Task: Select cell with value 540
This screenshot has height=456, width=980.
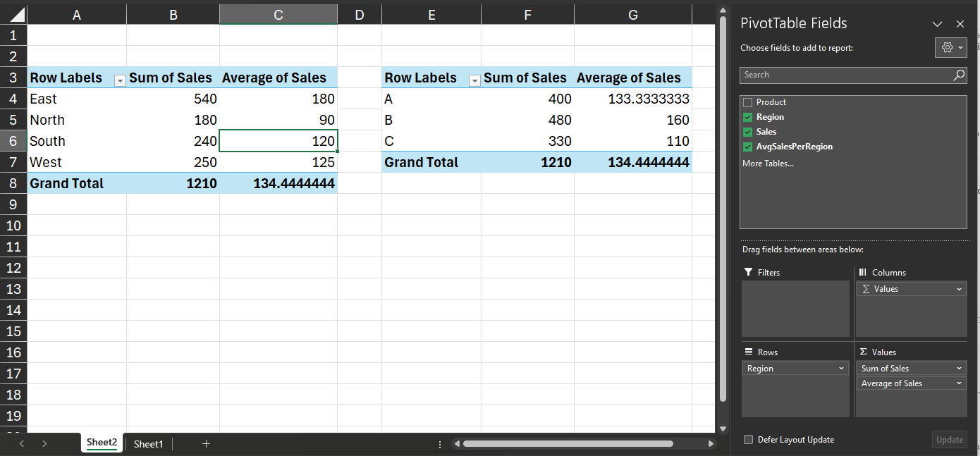Action: click(x=173, y=99)
